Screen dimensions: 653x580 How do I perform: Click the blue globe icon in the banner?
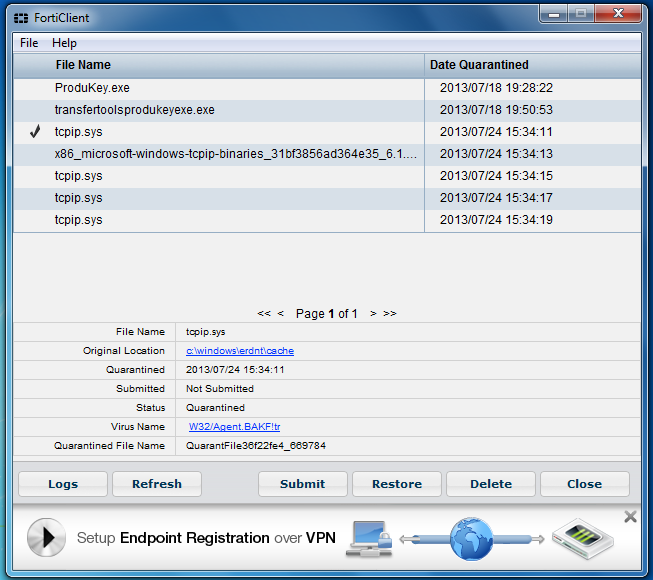click(471, 539)
